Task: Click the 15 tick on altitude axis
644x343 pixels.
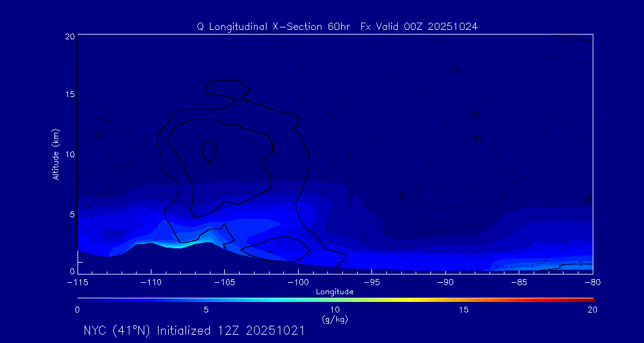Action: (x=69, y=95)
